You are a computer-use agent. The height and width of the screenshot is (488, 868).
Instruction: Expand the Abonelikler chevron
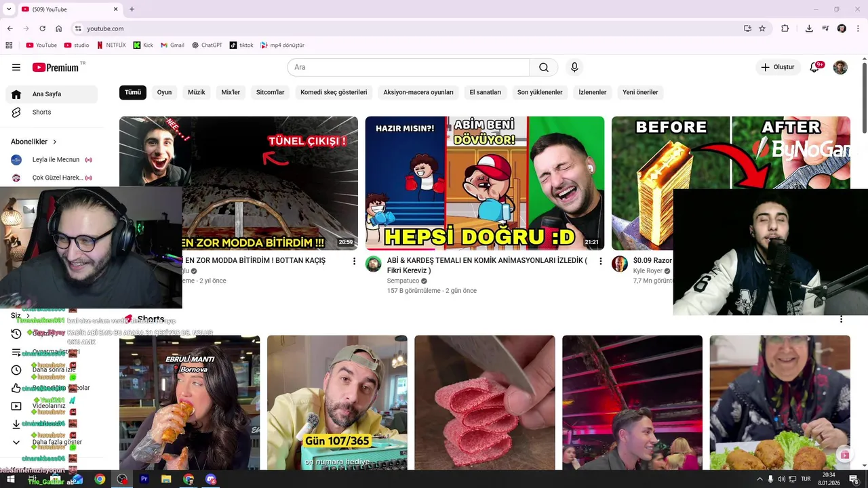(55, 142)
